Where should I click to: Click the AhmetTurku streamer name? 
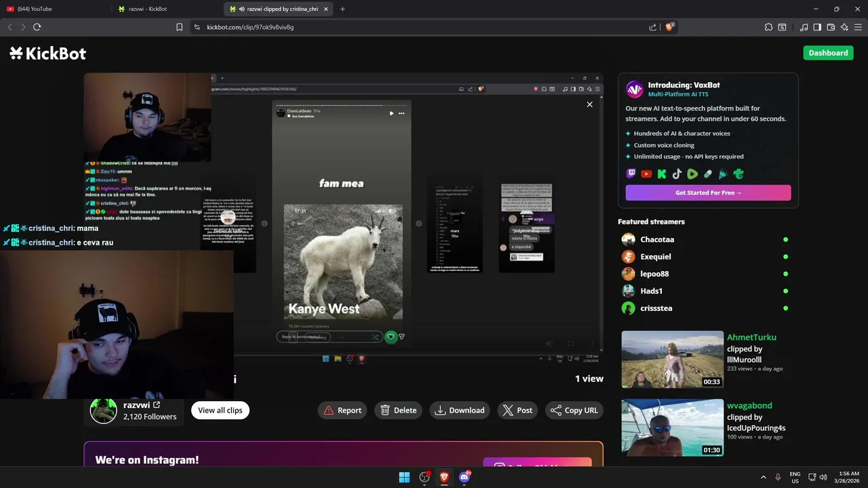click(751, 338)
